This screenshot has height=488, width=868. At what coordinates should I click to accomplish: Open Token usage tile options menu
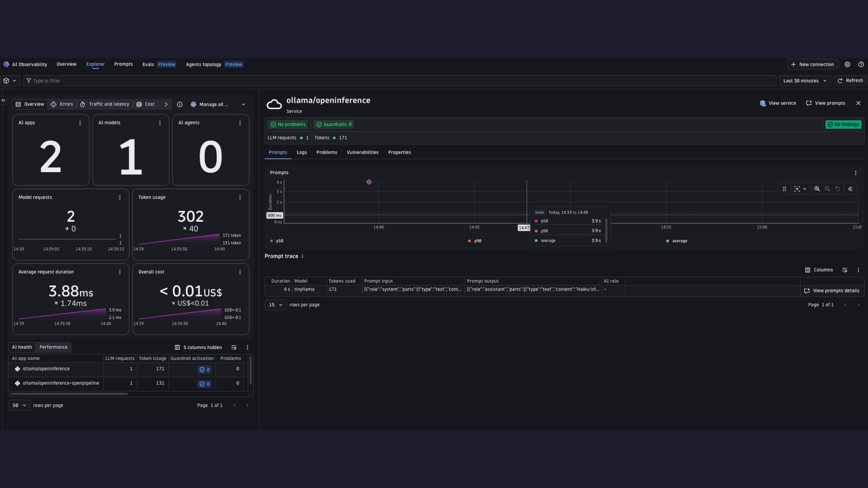pyautogui.click(x=240, y=198)
